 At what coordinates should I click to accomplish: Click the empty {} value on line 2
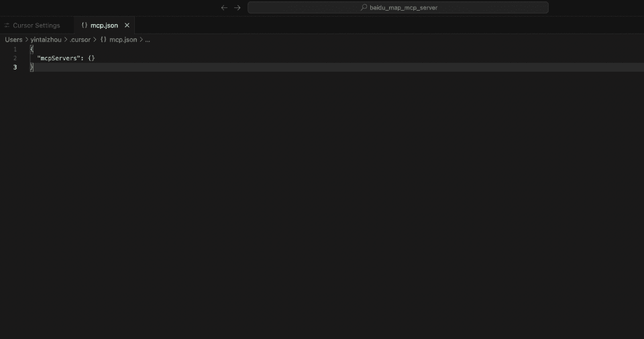(x=91, y=58)
